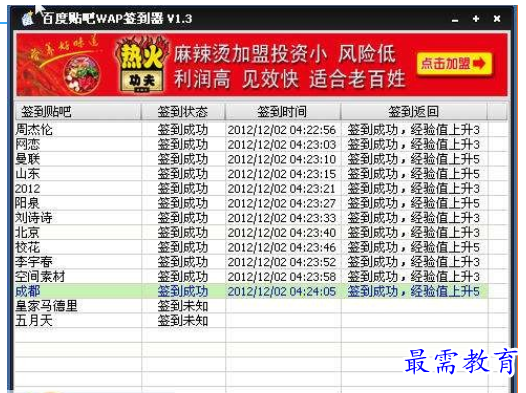
Task: Click 经验值上升3 result in 周杰伦 row
Action: coord(445,130)
